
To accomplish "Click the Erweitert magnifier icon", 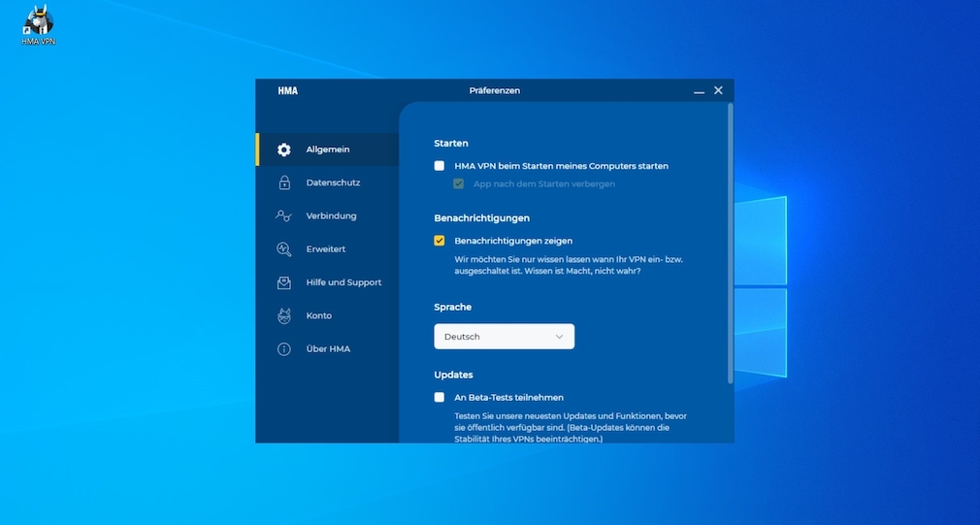I will tap(284, 249).
